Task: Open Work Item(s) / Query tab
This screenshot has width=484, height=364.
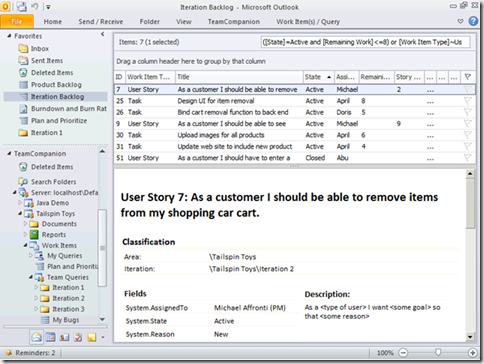Action: click(x=308, y=22)
